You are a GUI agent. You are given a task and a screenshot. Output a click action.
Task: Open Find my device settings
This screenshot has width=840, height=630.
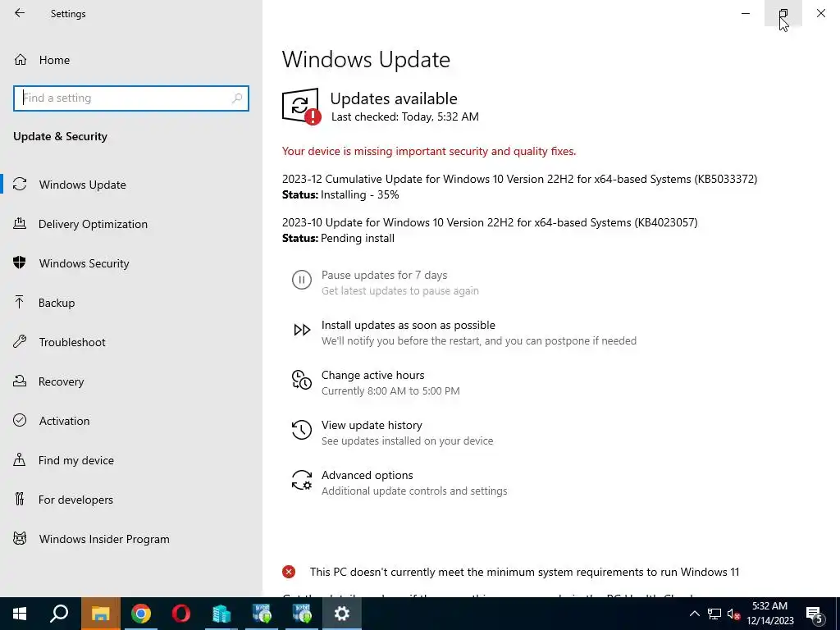(76, 460)
